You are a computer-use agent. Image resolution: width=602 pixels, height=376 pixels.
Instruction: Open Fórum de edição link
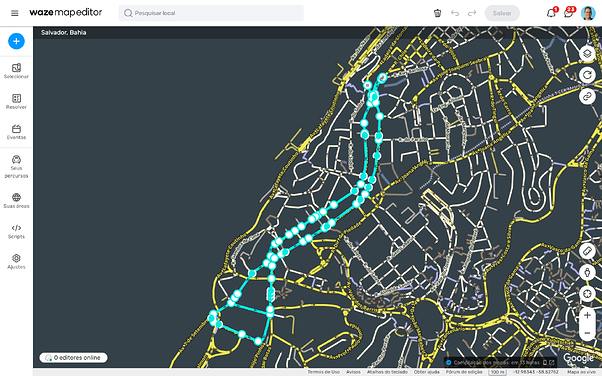pyautogui.click(x=464, y=372)
